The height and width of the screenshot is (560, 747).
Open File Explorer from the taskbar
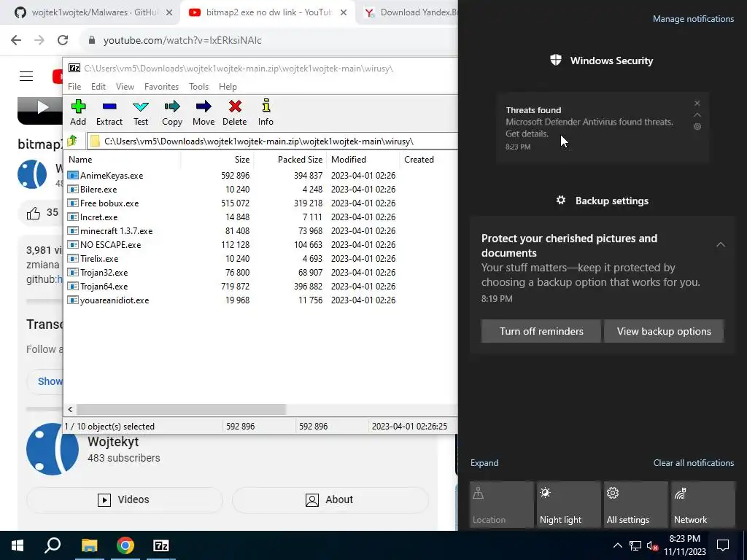tap(89, 545)
